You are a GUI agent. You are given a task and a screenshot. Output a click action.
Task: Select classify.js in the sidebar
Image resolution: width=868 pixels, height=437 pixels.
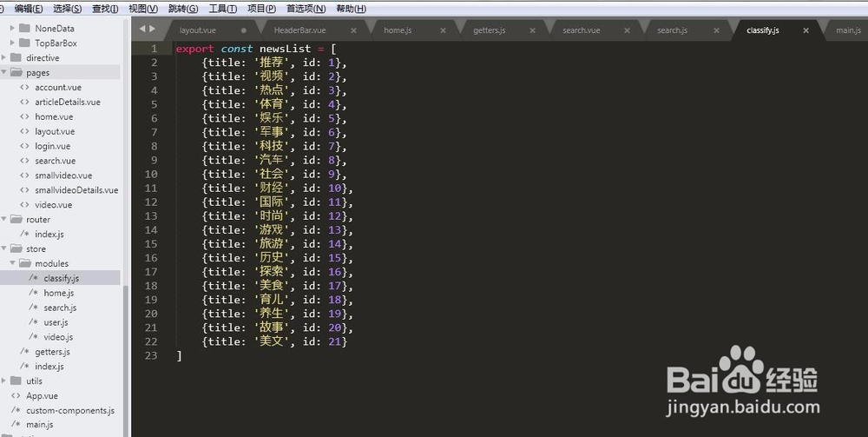[62, 278]
